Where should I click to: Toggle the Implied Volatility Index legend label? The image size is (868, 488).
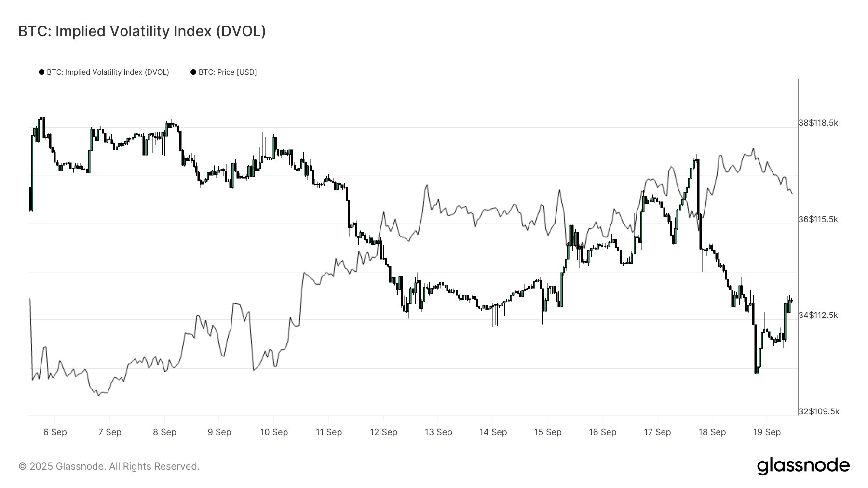(108, 72)
